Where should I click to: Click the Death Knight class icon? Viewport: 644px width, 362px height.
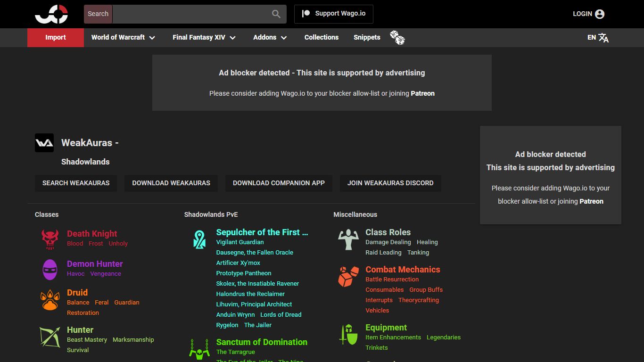[x=50, y=239]
